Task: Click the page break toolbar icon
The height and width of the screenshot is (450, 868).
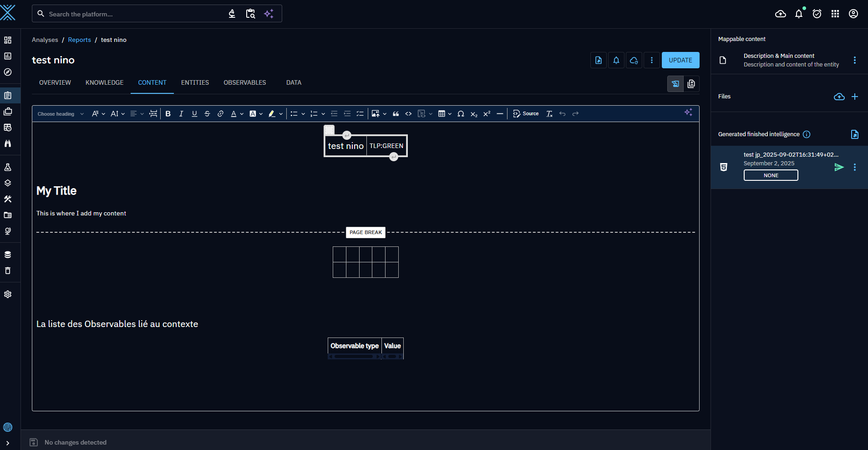Action: tap(153, 114)
